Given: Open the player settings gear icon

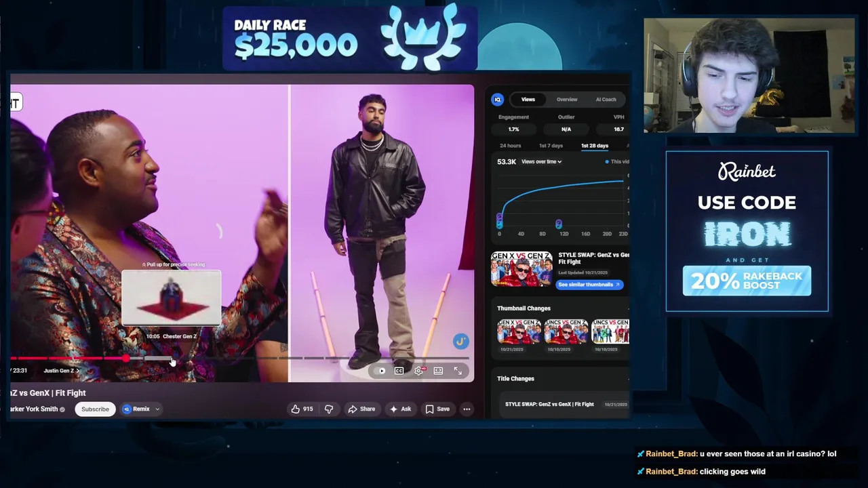Looking at the screenshot, I should click(419, 371).
